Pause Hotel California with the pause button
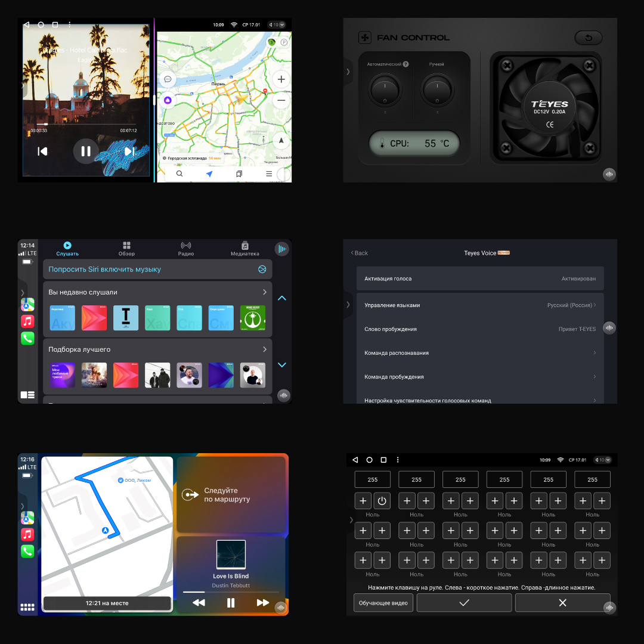The image size is (644, 644). (x=86, y=151)
